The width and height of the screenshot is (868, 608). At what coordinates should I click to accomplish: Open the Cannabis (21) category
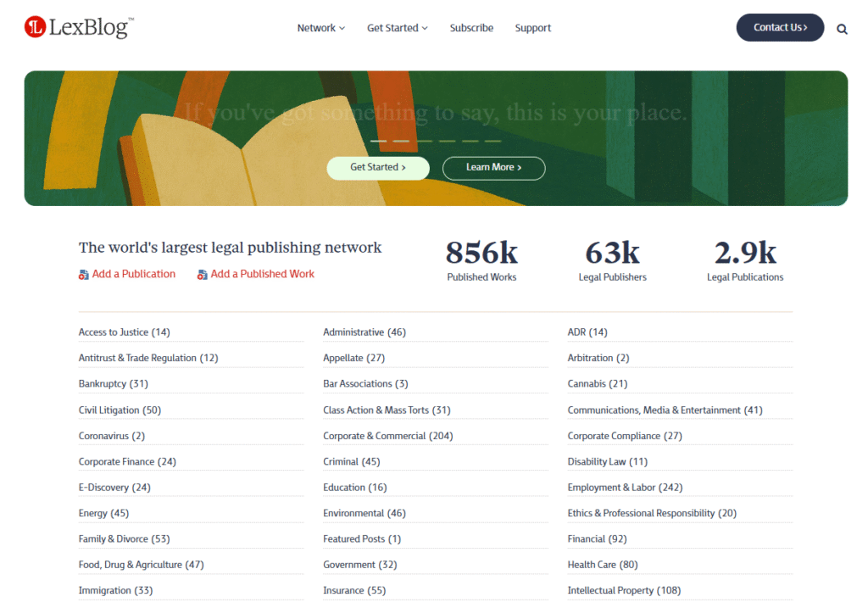pos(598,384)
